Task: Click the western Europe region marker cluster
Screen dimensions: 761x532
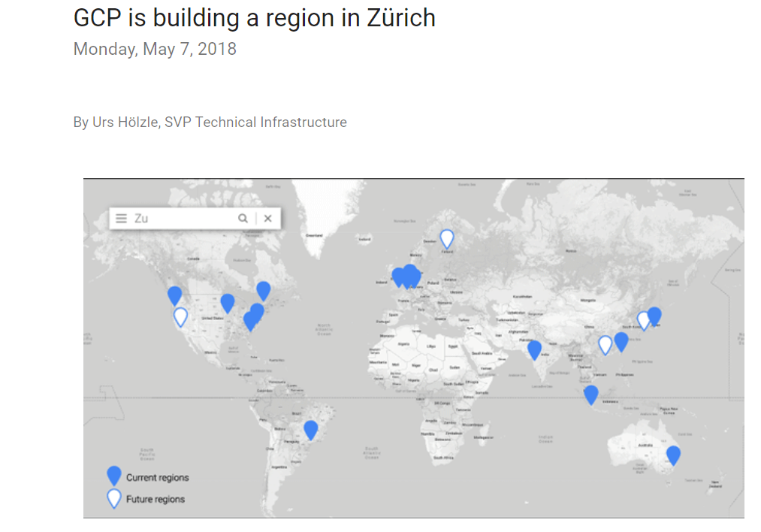Action: click(407, 276)
